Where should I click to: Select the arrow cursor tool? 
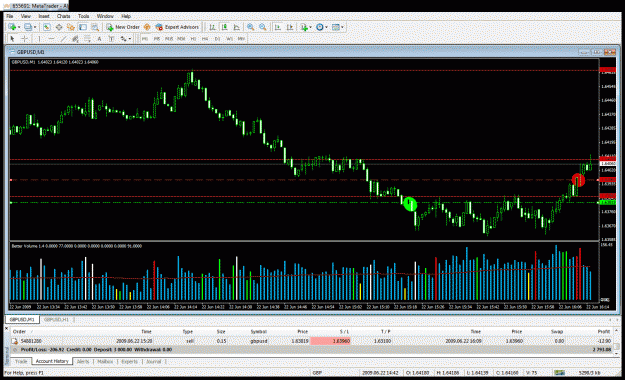12,39
